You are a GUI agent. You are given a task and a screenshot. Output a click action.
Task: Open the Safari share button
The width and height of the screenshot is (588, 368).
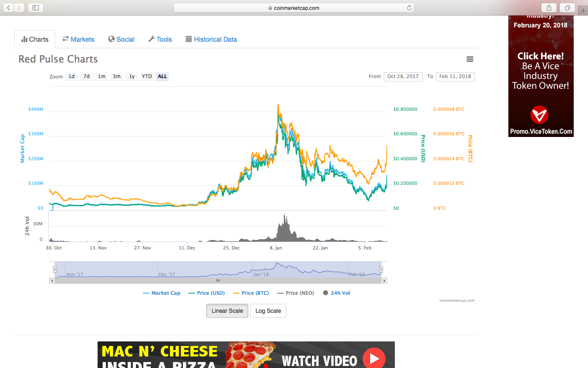pos(549,8)
